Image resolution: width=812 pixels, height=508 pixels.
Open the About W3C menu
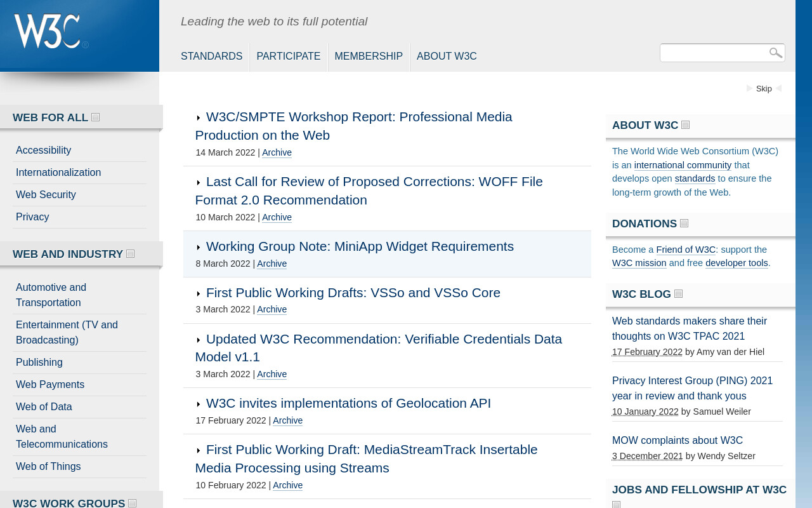(447, 57)
